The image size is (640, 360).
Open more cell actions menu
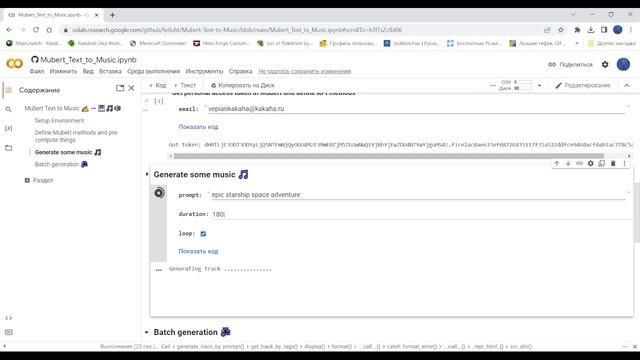(x=624, y=163)
